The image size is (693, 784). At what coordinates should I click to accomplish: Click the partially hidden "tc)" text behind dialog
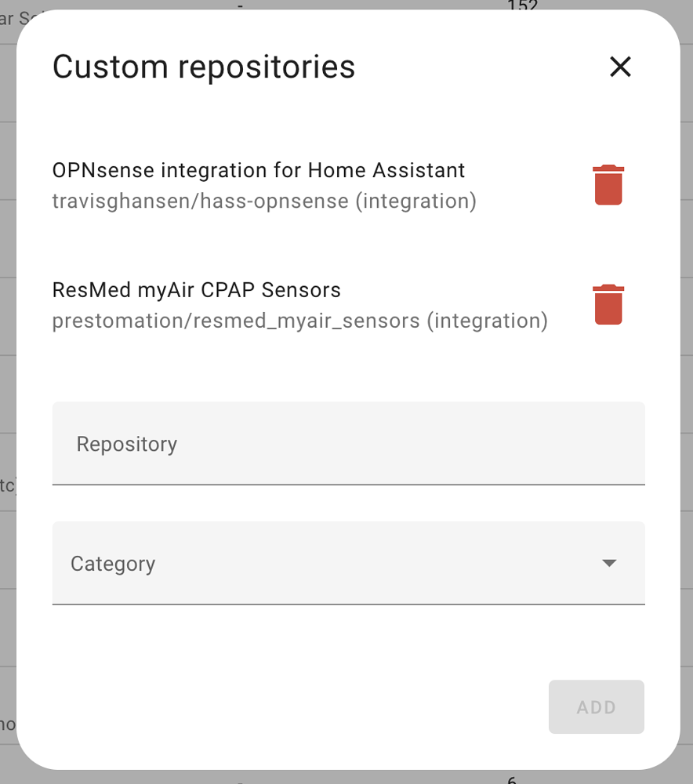(7, 486)
